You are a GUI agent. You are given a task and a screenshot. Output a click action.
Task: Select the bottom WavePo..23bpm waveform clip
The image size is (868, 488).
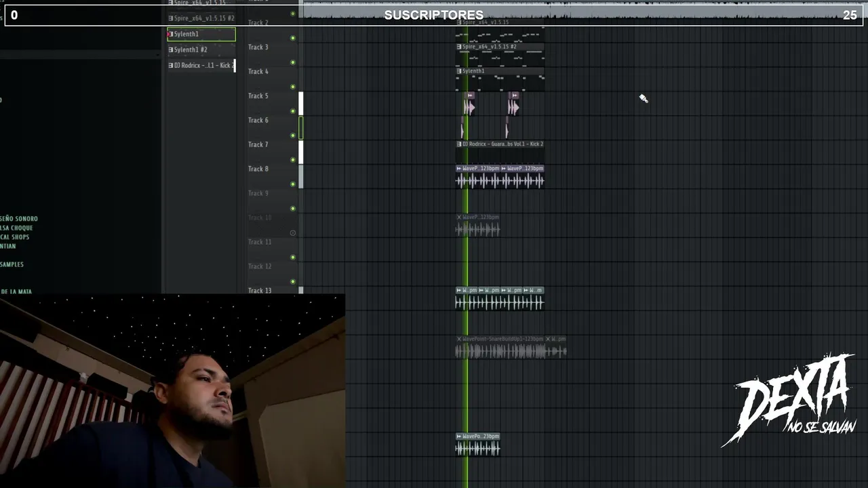click(x=477, y=449)
